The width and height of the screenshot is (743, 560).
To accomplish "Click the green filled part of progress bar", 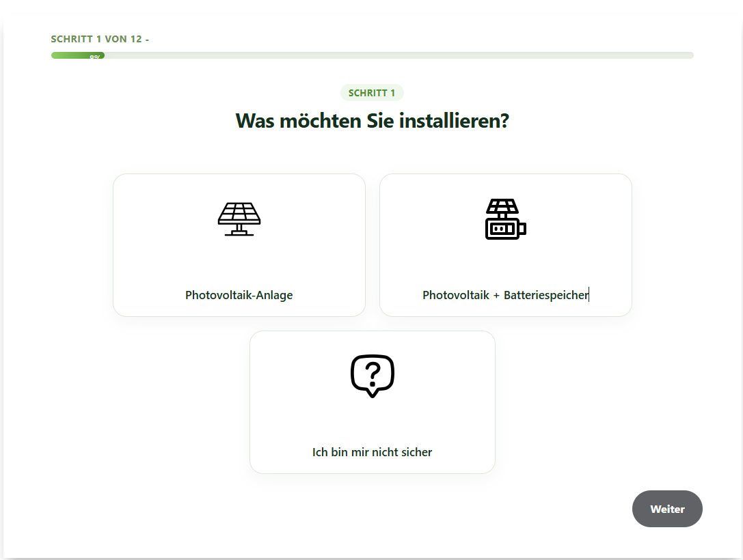I will point(78,55).
